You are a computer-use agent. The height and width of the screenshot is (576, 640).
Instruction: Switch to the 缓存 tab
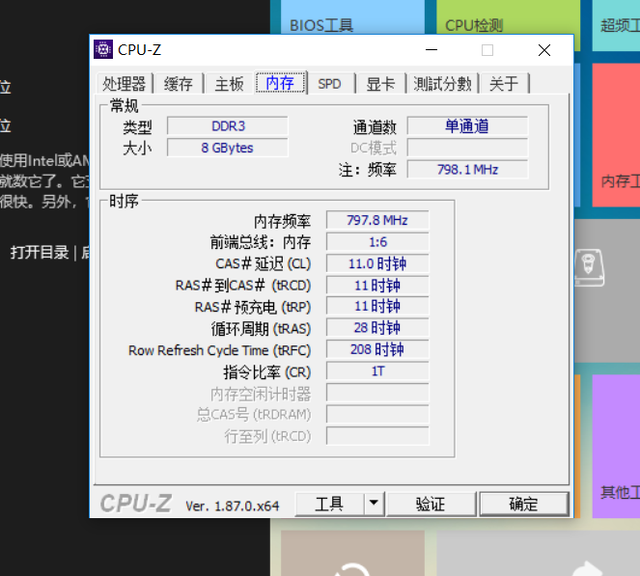[178, 84]
